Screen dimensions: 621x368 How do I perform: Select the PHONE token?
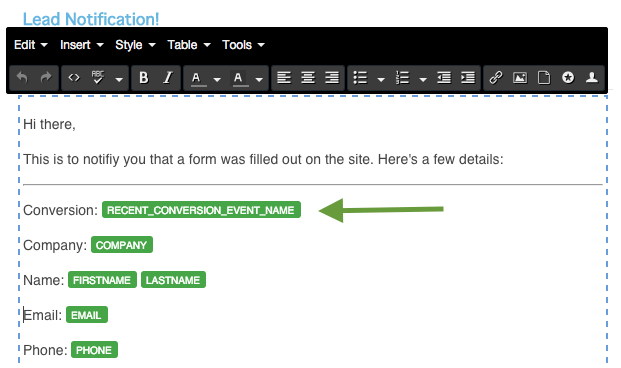pyautogui.click(x=94, y=349)
